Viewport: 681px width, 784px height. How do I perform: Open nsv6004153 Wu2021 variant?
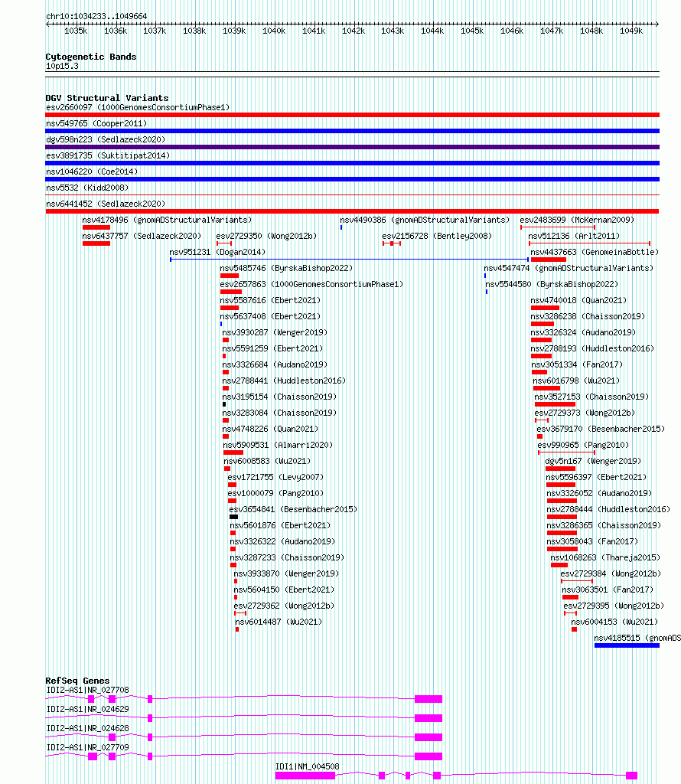[614, 622]
